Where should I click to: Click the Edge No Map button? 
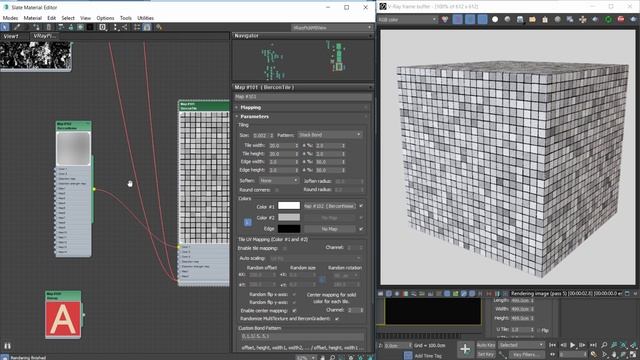tap(329, 229)
